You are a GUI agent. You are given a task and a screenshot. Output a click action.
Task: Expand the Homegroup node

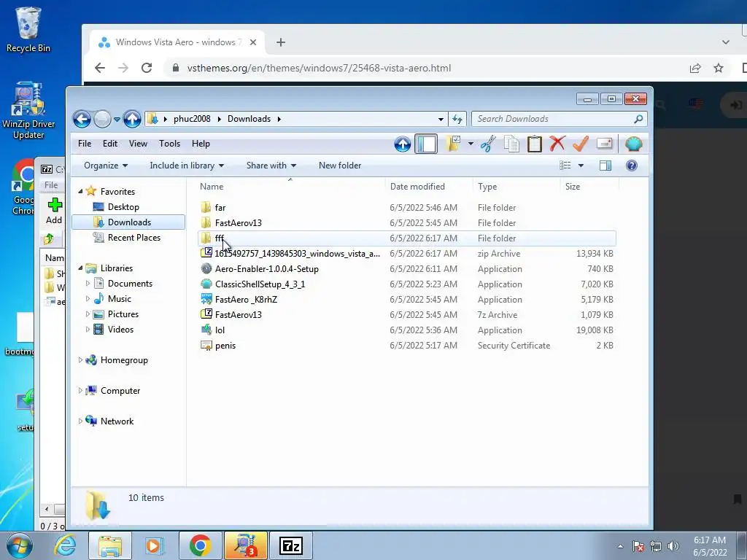tap(80, 360)
